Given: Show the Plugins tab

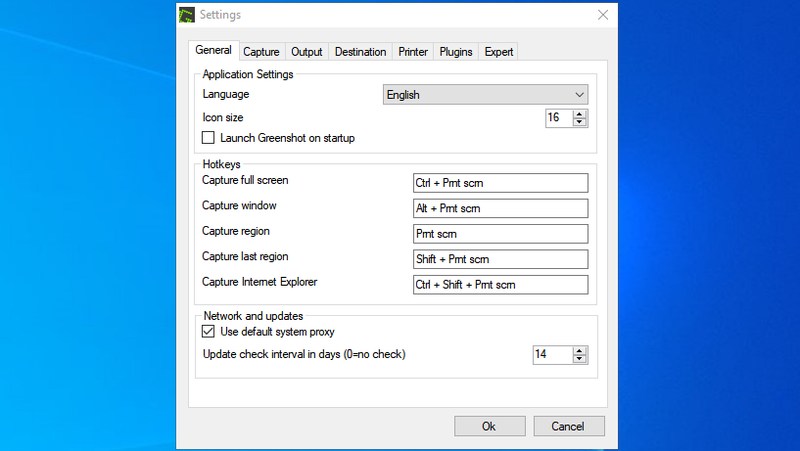Looking at the screenshot, I should (x=455, y=52).
